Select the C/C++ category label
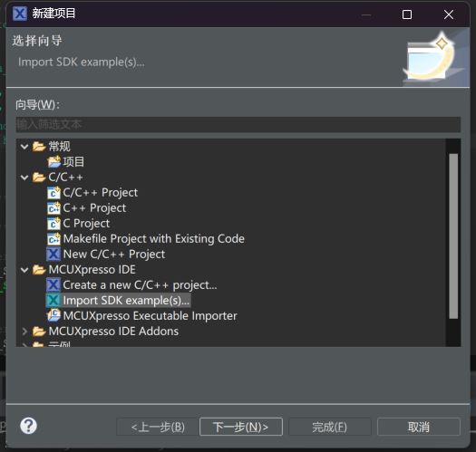This screenshot has height=452, width=476. pyautogui.click(x=65, y=178)
